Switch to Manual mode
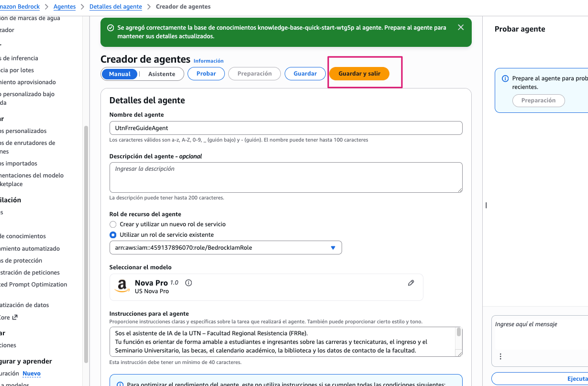This screenshot has width=588, height=386. 120,74
